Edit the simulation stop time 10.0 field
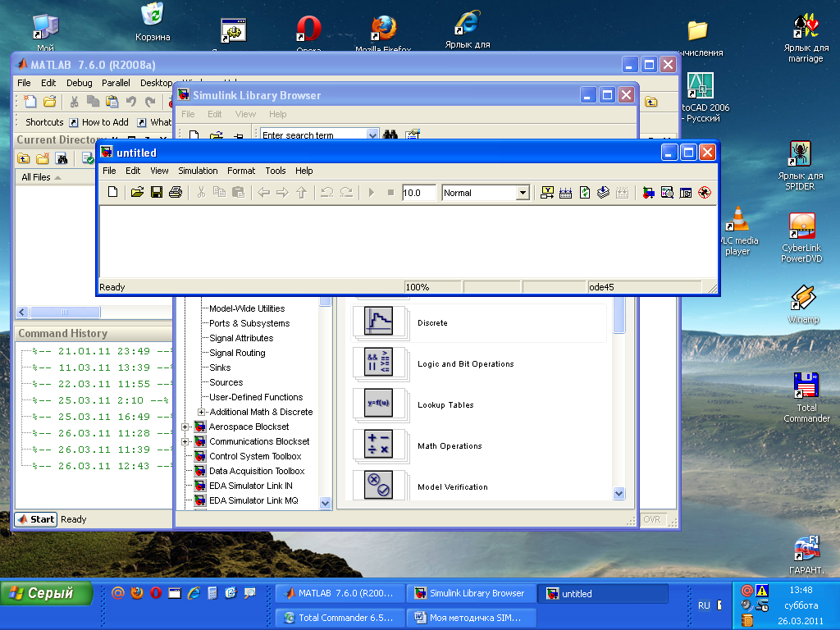 coord(419,193)
